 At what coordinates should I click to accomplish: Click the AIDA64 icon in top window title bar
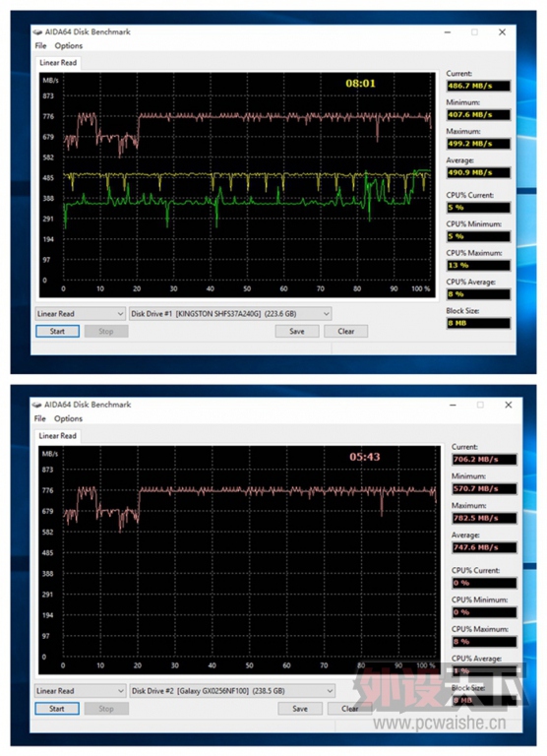click(37, 32)
